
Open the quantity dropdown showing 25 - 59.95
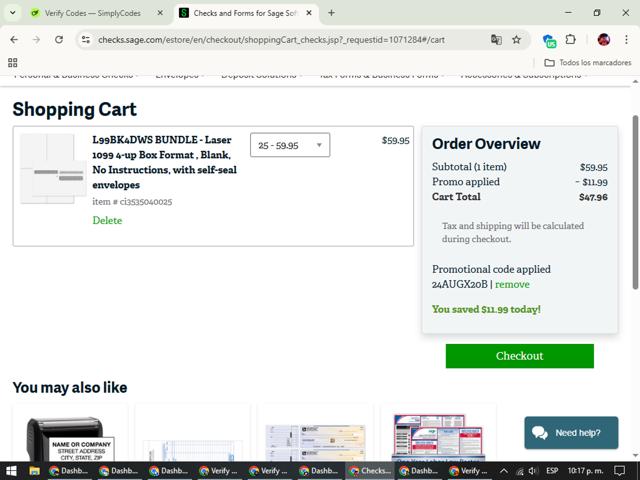[290, 145]
